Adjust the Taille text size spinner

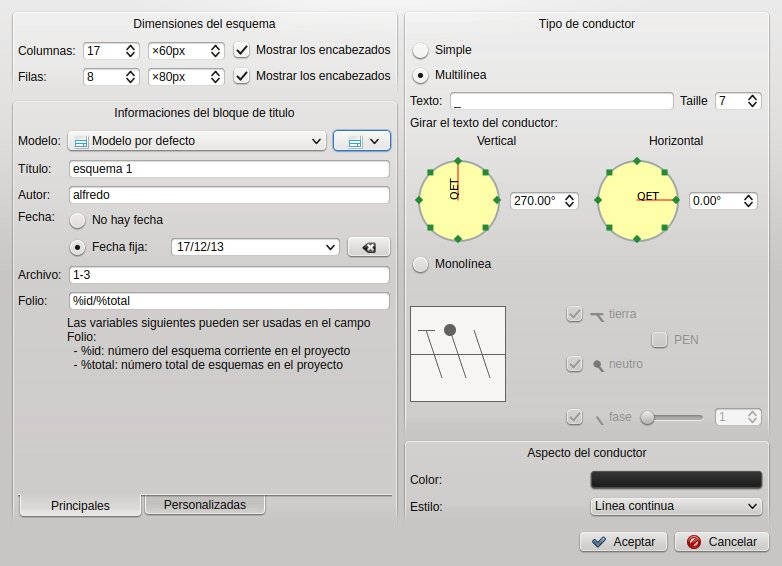point(738,101)
